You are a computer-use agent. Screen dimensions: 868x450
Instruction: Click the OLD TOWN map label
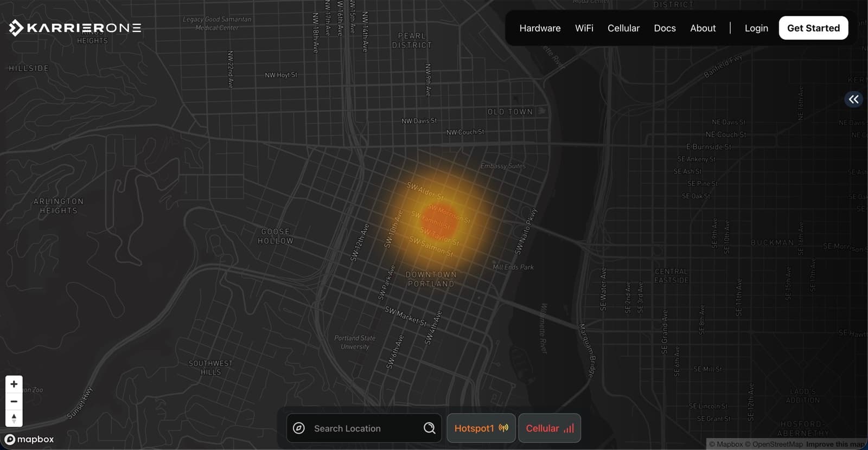(x=510, y=112)
